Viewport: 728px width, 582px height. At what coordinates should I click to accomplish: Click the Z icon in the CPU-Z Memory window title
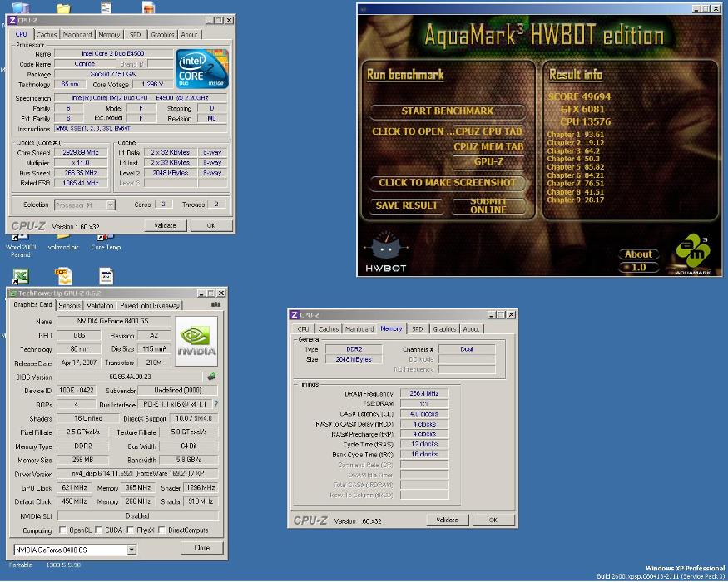tap(294, 314)
